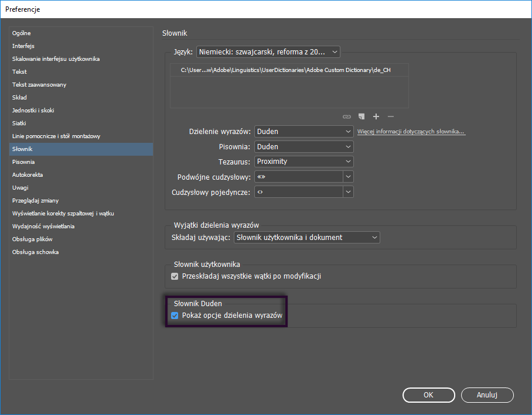532x415 pixels.
Task: Open Więcej informacji dotyczących słownika link
Action: click(411, 132)
